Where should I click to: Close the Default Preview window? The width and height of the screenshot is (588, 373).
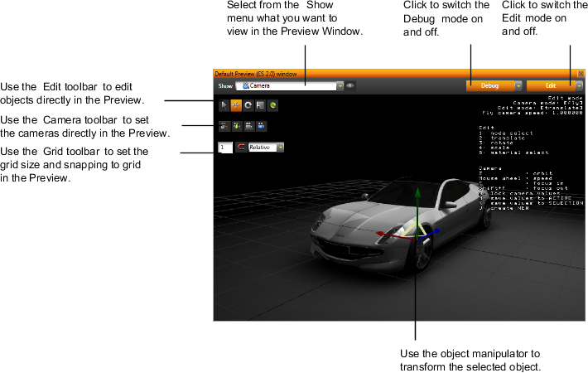pyautogui.click(x=580, y=74)
